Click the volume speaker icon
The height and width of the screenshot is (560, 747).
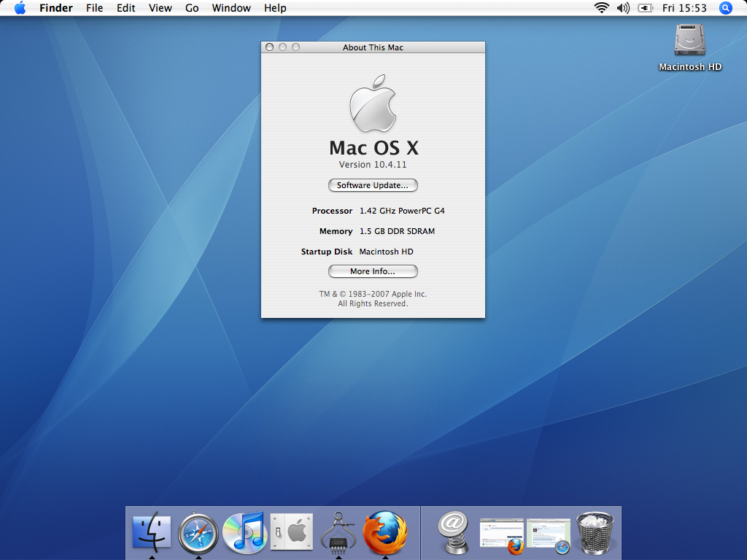point(623,8)
